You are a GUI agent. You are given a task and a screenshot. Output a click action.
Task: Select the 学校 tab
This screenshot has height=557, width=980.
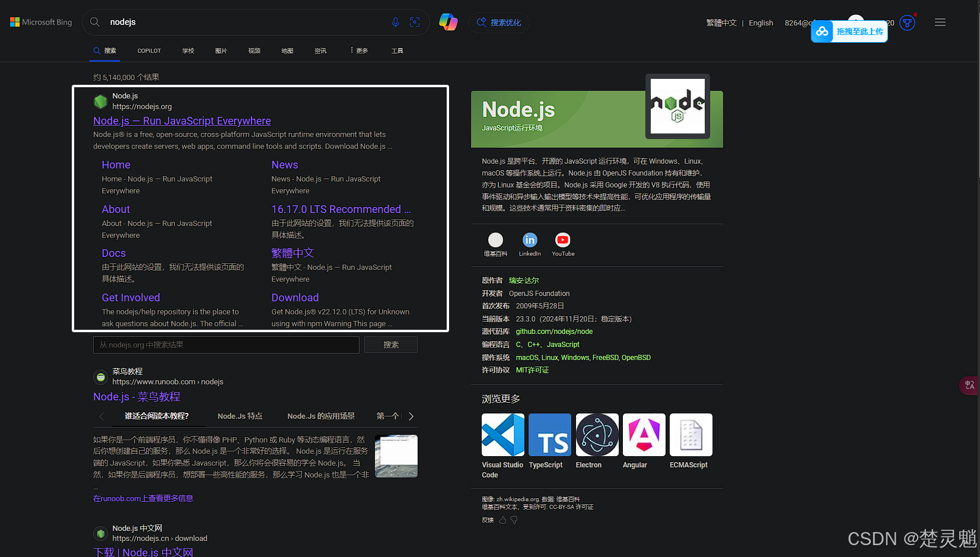(188, 50)
